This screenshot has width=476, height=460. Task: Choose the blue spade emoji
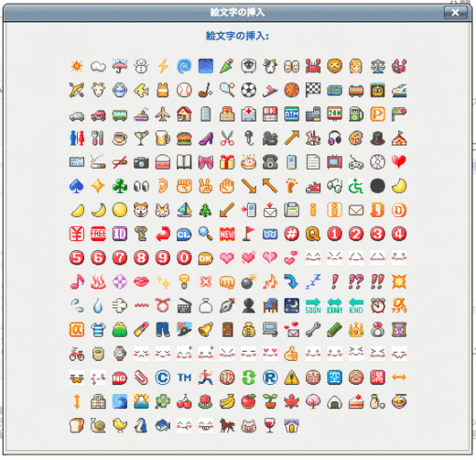click(x=77, y=186)
